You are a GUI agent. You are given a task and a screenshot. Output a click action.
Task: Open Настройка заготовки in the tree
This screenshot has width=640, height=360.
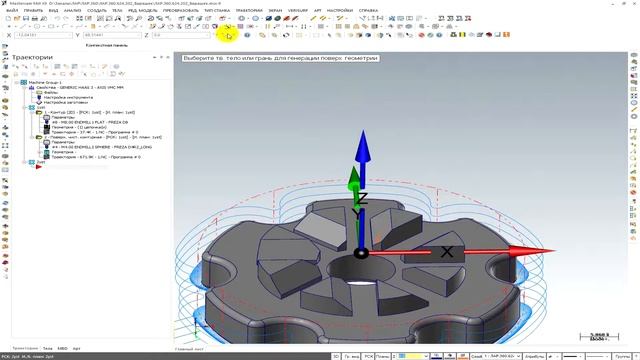(x=66, y=102)
